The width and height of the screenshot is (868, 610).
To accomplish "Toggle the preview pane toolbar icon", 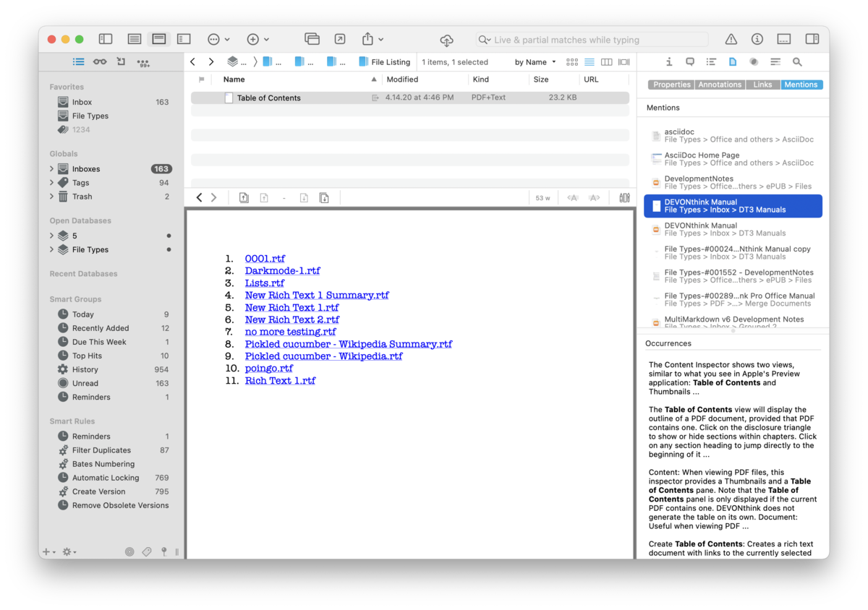I will [784, 39].
